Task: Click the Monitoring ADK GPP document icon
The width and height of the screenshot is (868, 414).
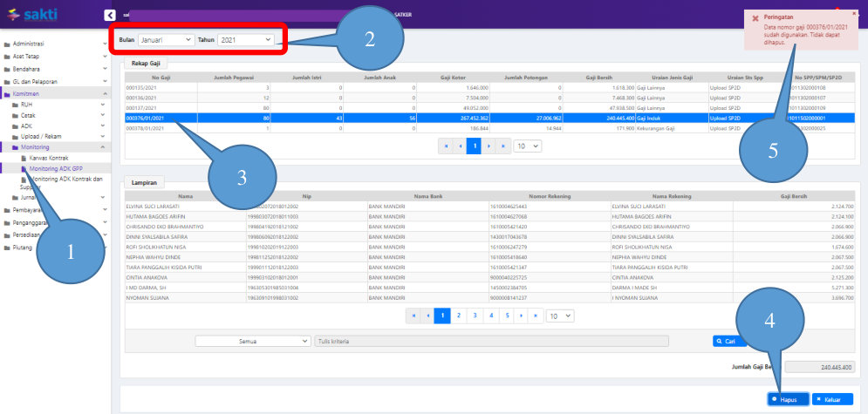Action: (24, 167)
